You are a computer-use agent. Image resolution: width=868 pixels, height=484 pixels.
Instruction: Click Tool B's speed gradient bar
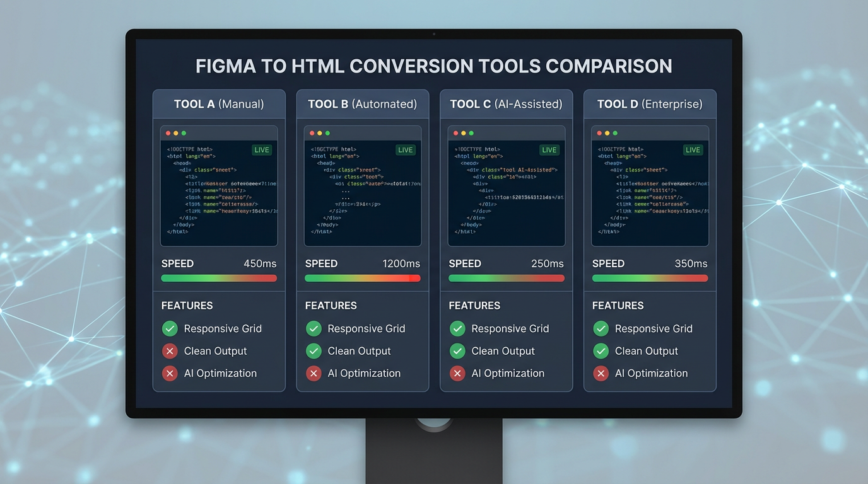click(363, 278)
